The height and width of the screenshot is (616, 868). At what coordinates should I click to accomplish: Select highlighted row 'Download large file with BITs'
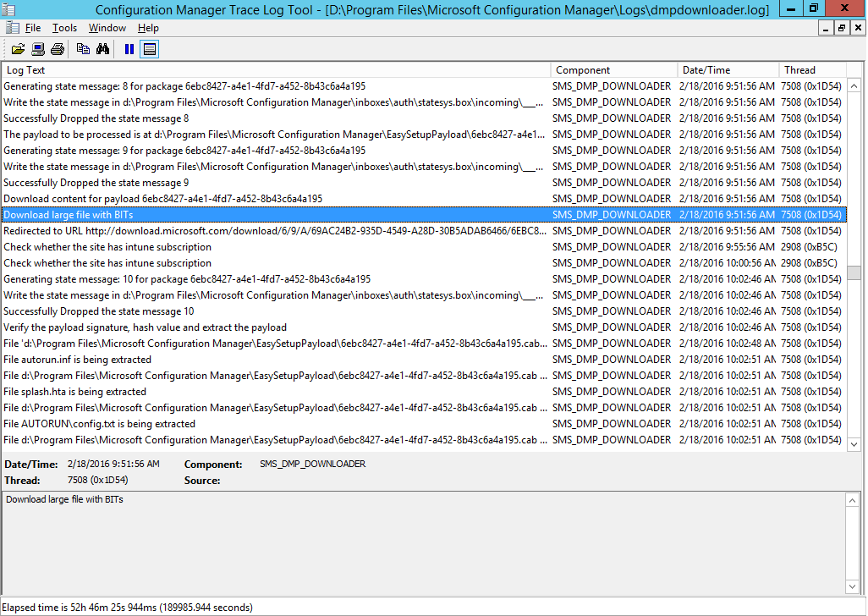click(x=424, y=215)
